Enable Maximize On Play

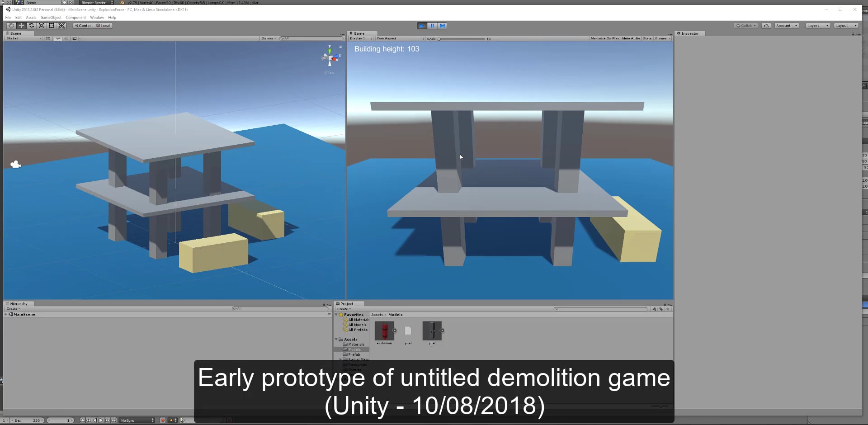605,38
